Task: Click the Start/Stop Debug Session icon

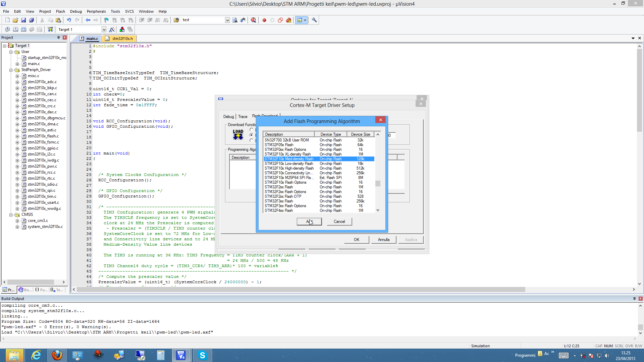Action: tap(254, 20)
